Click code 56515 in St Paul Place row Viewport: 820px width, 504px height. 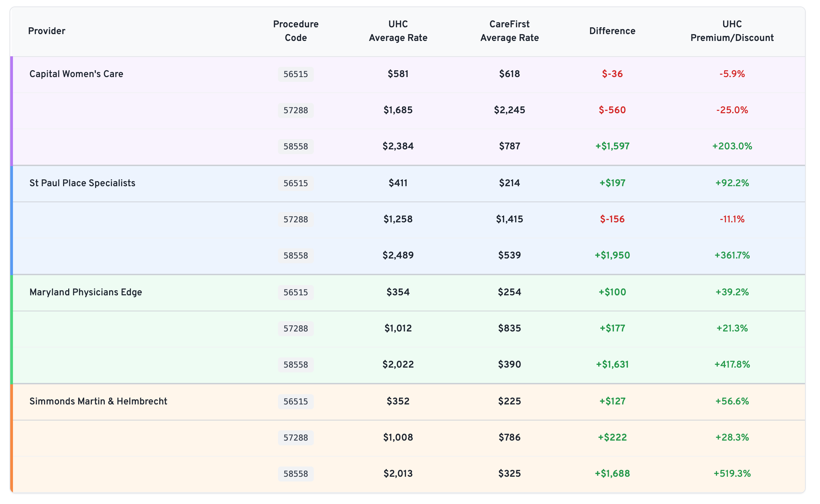(x=296, y=183)
